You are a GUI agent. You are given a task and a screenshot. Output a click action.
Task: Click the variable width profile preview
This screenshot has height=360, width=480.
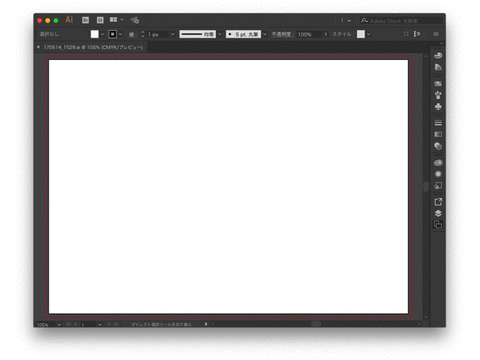(197, 34)
